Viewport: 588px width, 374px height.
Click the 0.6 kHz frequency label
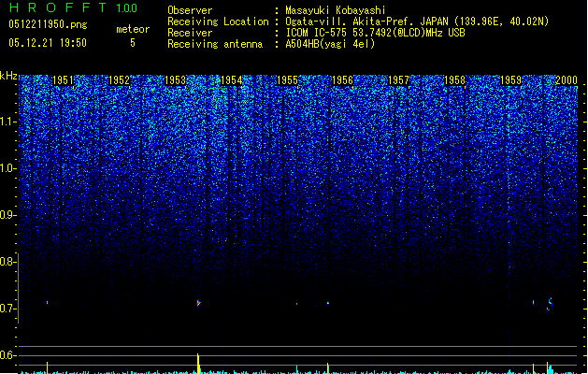click(7, 355)
